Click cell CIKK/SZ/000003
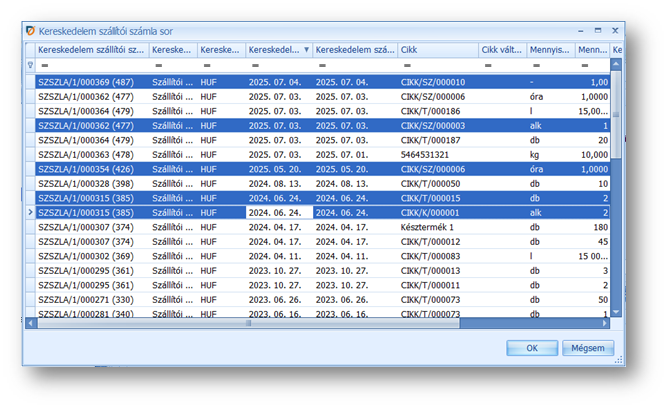The height and width of the screenshot is (409, 668). coord(438,126)
